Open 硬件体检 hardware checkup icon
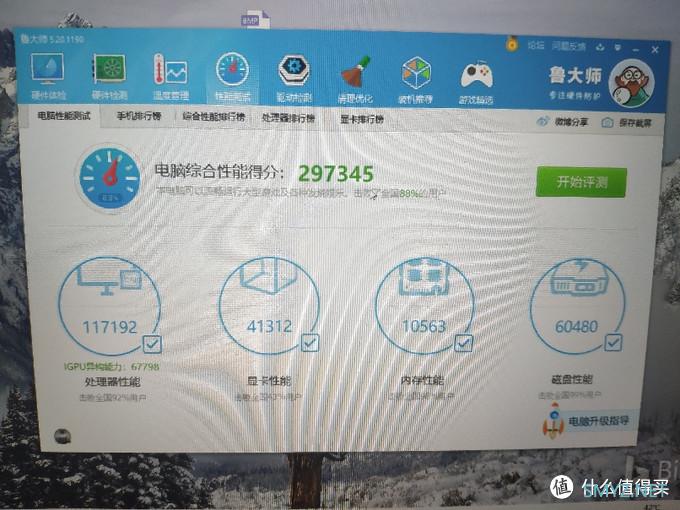Screen dimensions: 680x510 tap(48, 69)
